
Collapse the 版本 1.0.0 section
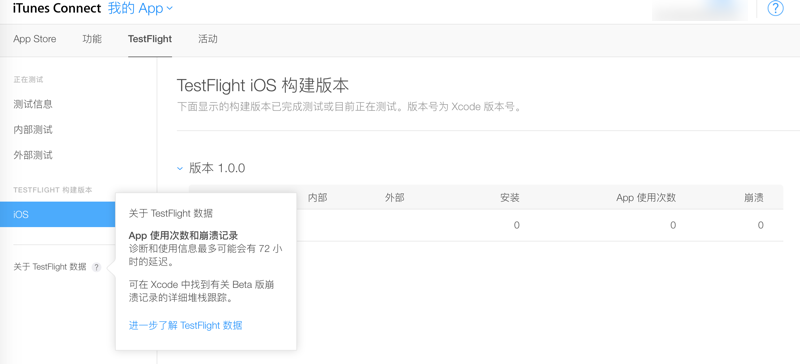(180, 168)
